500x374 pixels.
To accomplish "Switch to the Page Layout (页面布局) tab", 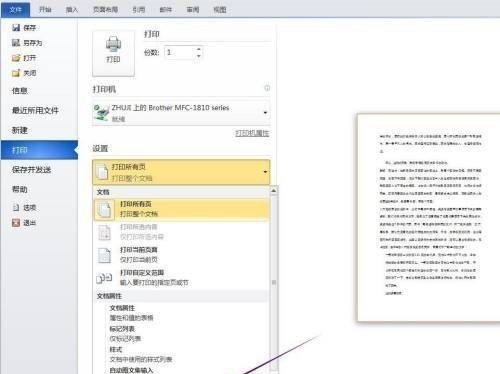I will (105, 10).
